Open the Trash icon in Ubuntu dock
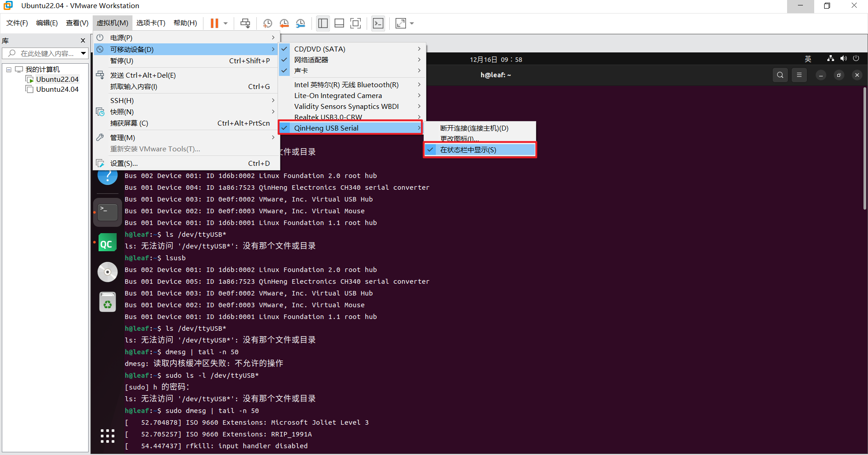This screenshot has width=868, height=455. click(108, 302)
